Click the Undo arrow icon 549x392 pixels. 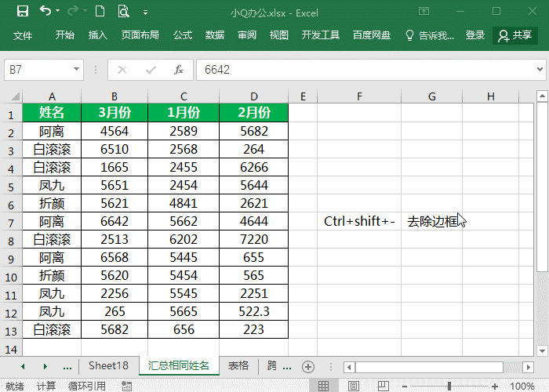tap(45, 11)
